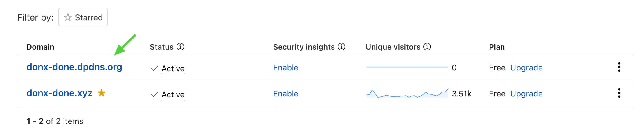Enable security insights for donx-done.dpdns.org
This screenshot has height=135, width=644.
285,68
